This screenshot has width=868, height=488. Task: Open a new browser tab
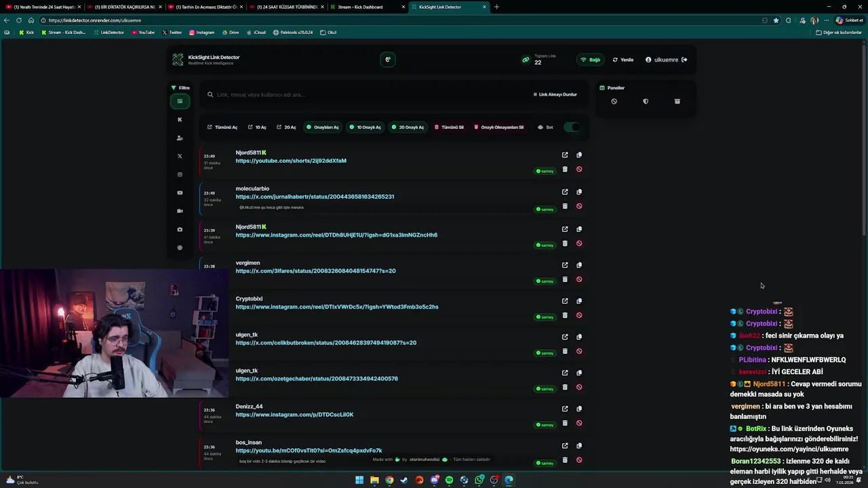496,7
